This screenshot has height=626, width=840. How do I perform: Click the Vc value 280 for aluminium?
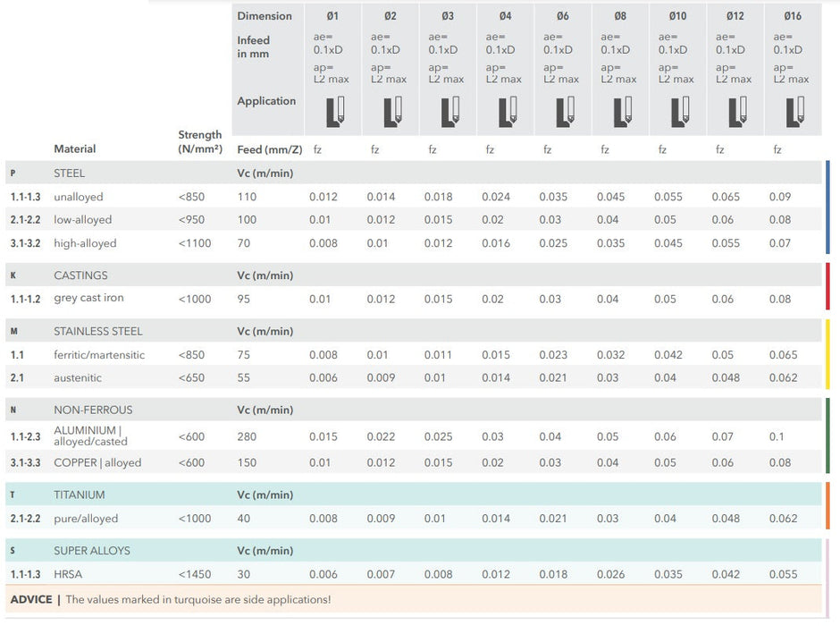247,436
